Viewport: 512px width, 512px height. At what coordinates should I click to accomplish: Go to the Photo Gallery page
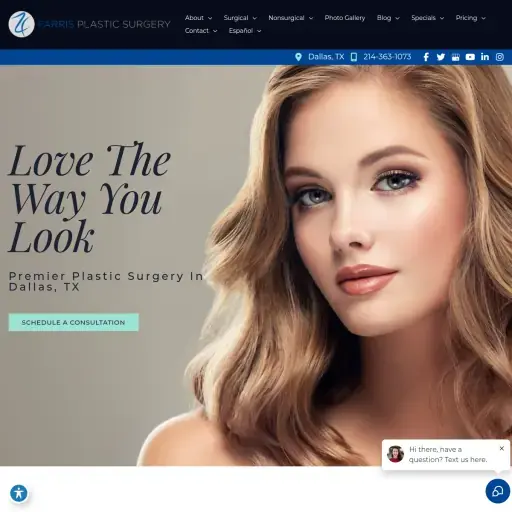[x=345, y=18]
